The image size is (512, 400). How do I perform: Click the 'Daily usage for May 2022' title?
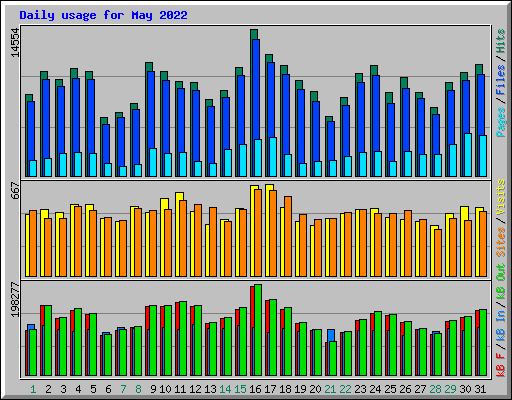coord(103,15)
